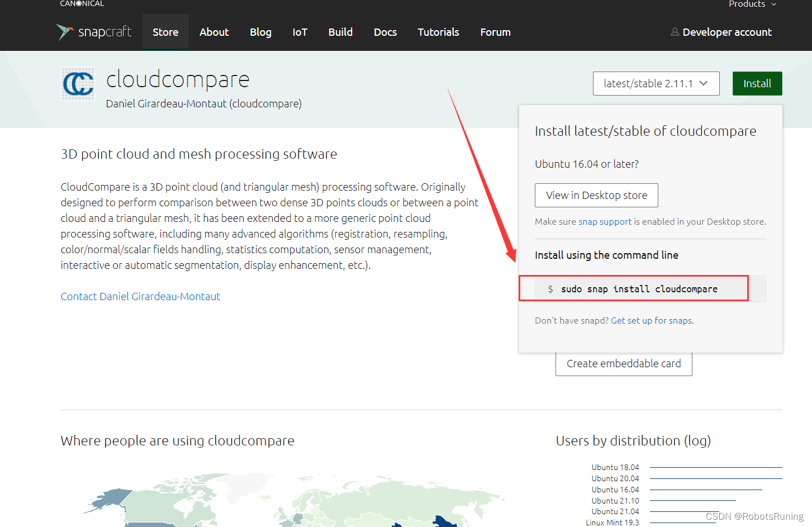Click the Forum navigation link
812x527 pixels.
coord(495,32)
